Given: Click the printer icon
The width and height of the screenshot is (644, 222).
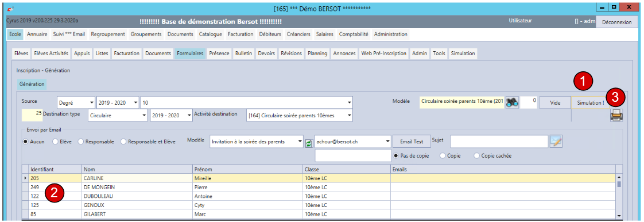Looking at the screenshot, I should [x=616, y=116].
